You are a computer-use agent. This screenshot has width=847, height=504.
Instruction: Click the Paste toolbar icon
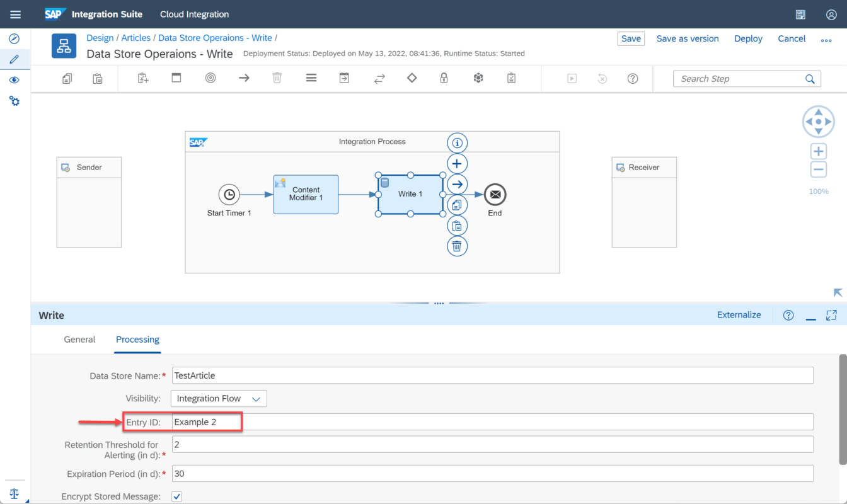[98, 78]
